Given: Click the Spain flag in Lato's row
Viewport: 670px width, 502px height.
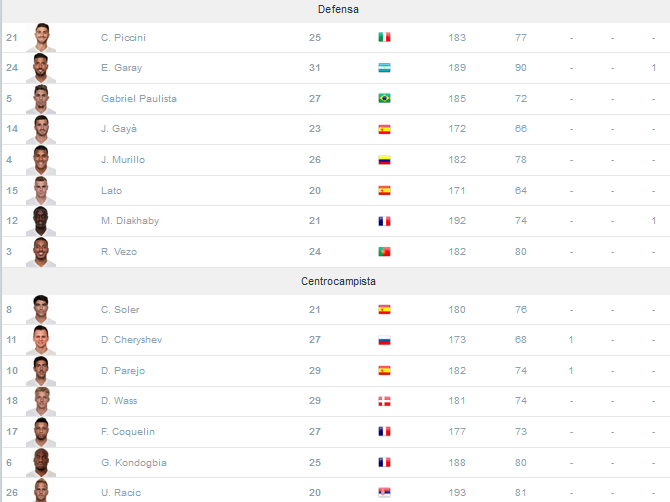Looking at the screenshot, I should 384,191.
